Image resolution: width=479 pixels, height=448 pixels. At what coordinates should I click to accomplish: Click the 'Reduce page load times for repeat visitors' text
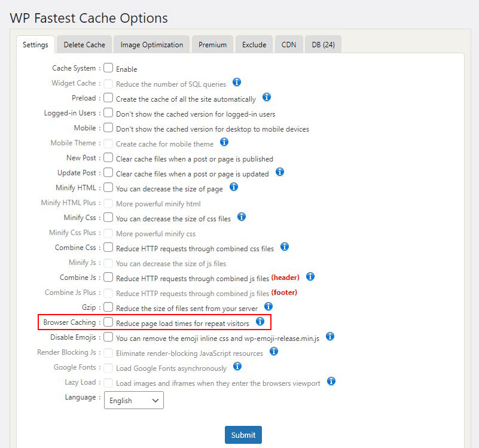click(182, 324)
